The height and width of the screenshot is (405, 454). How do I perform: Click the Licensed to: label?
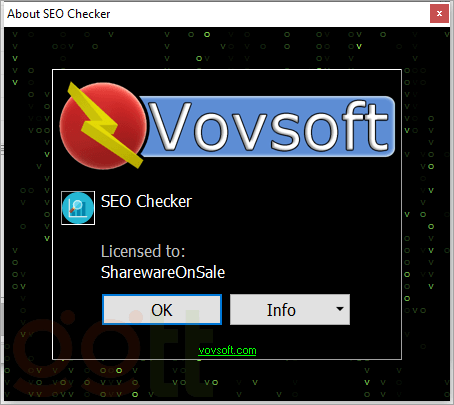pos(143,251)
